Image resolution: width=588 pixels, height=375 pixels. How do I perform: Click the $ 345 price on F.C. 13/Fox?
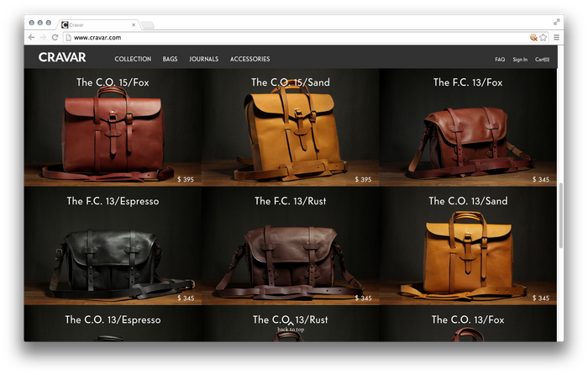tap(541, 179)
